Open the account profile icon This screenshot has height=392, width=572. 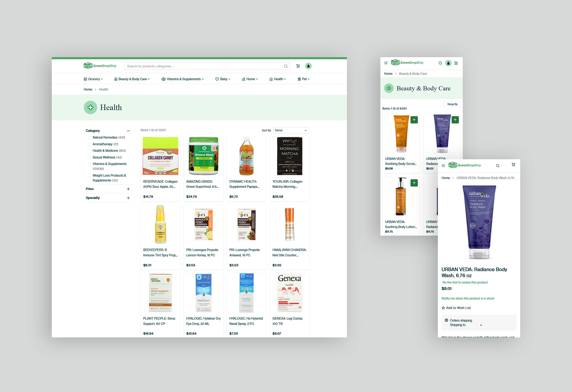pos(308,66)
